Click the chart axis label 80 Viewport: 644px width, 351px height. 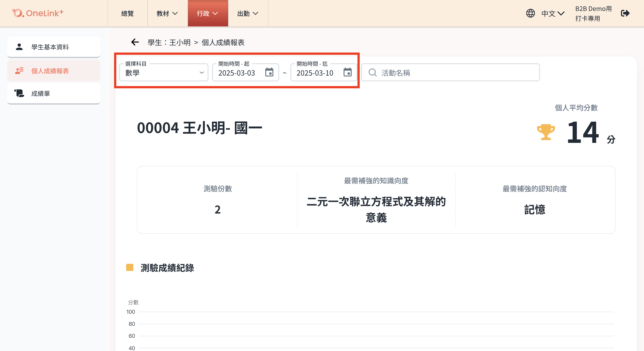(132, 324)
